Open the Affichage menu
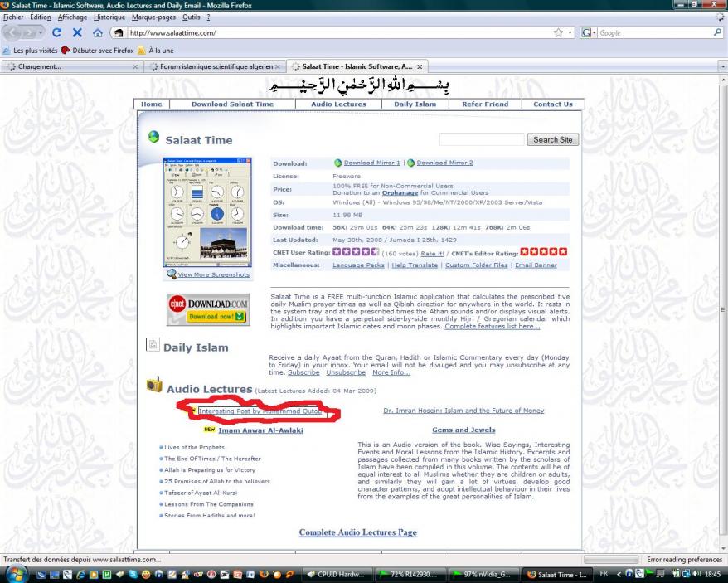Image resolution: width=728 pixels, height=583 pixels. [x=72, y=17]
